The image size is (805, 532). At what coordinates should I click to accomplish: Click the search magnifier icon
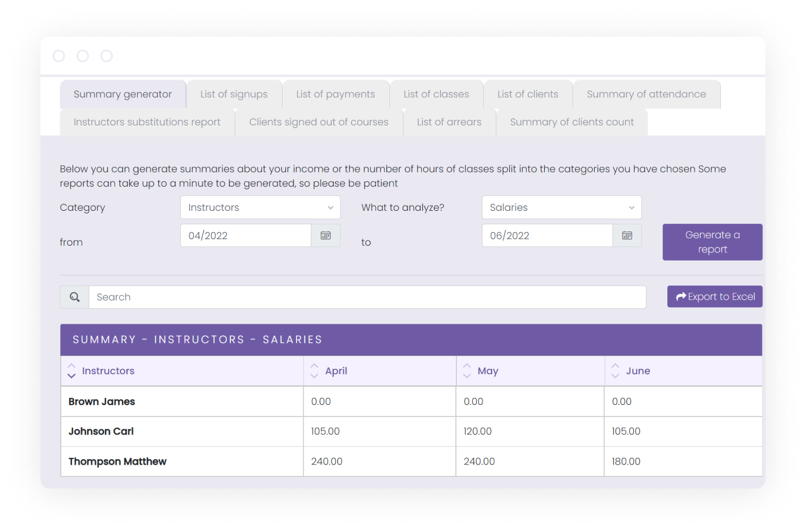(x=74, y=297)
